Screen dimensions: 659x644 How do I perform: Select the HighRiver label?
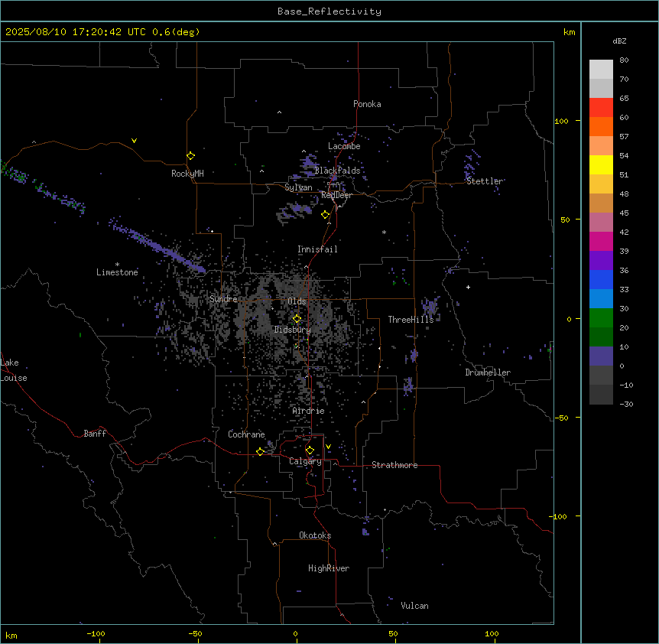click(x=329, y=568)
